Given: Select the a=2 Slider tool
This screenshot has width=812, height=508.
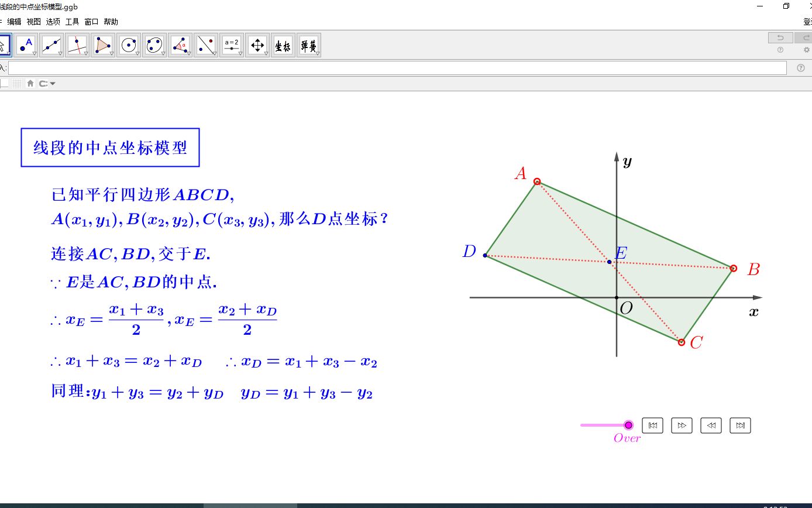Looking at the screenshot, I should (232, 45).
